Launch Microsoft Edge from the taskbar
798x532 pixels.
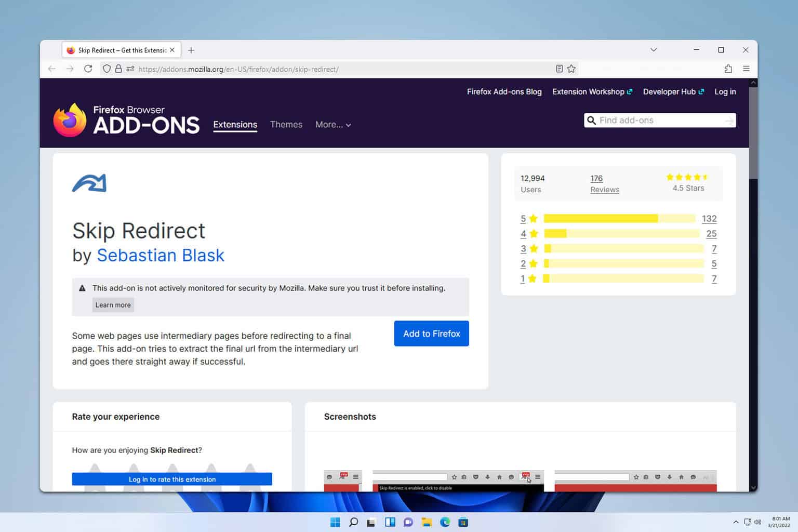[445, 522]
